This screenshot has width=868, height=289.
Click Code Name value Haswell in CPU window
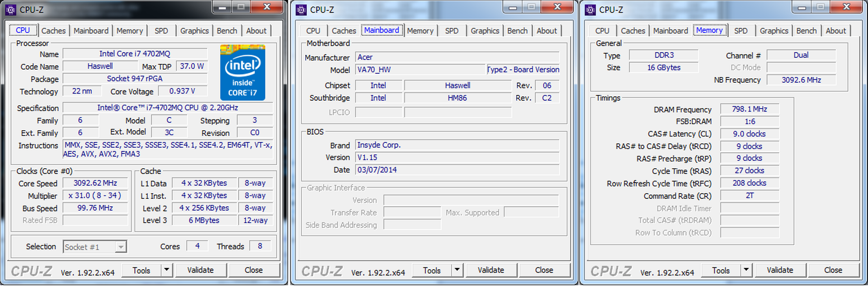tap(100, 66)
